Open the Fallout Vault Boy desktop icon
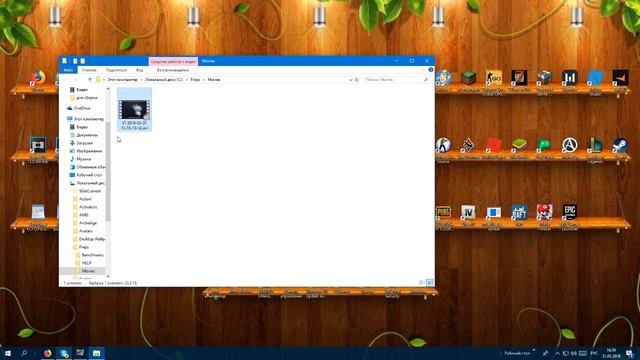The height and width of the screenshot is (360, 640). tap(443, 78)
